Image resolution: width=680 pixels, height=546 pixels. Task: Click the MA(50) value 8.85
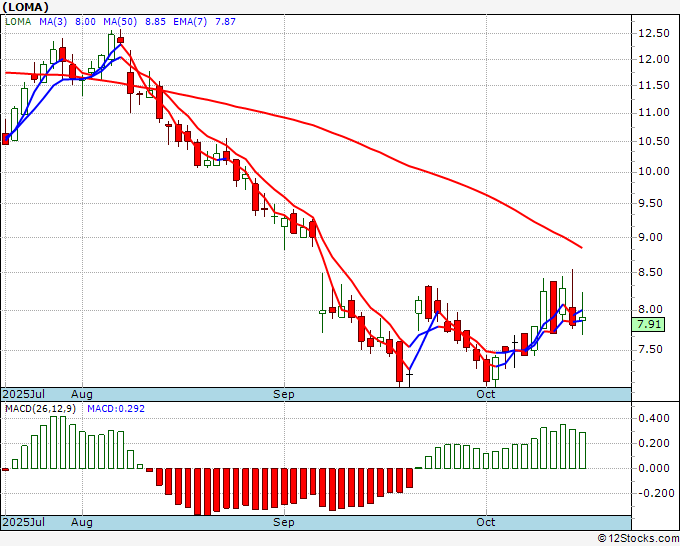155,22
